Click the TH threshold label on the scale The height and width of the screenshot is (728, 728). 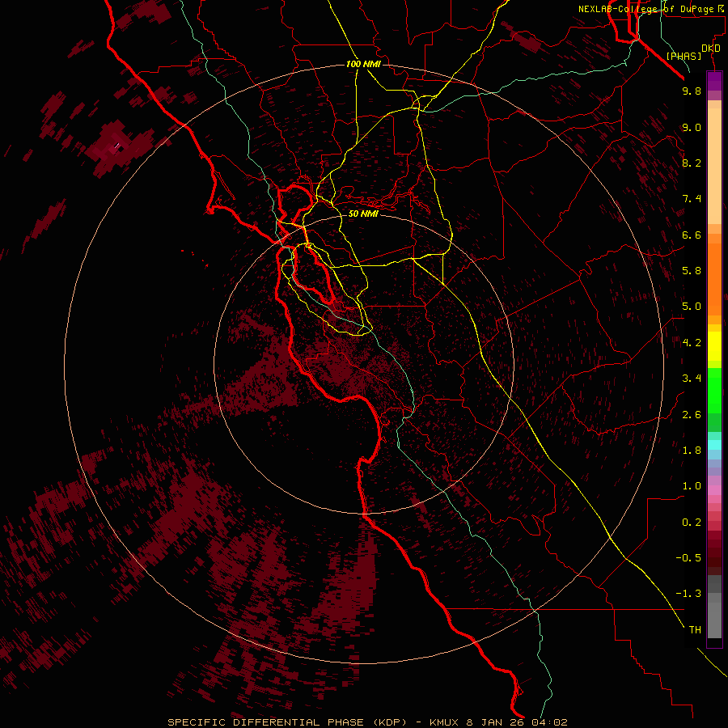[x=695, y=630]
